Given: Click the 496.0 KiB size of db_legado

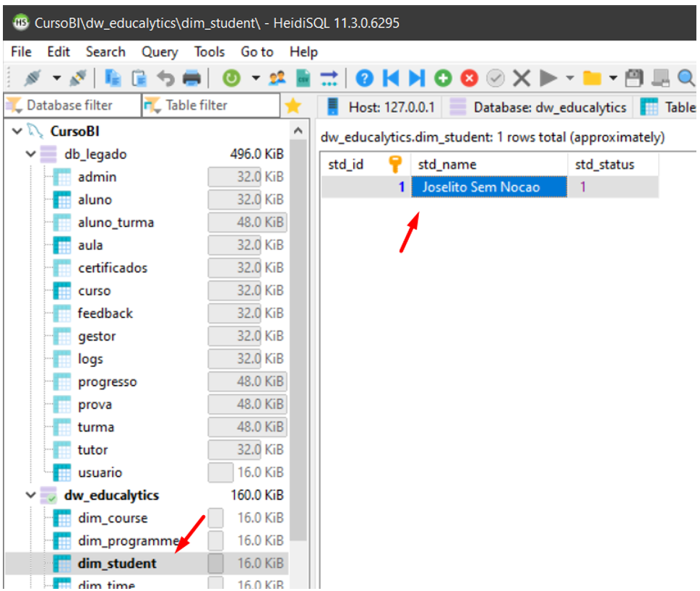Looking at the screenshot, I should click(256, 154).
